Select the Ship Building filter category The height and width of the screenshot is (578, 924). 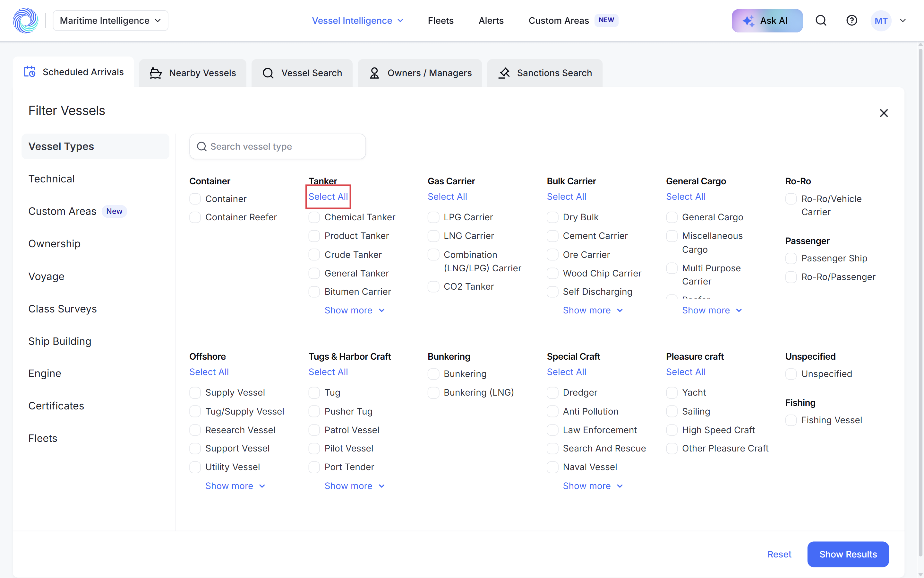(x=60, y=341)
